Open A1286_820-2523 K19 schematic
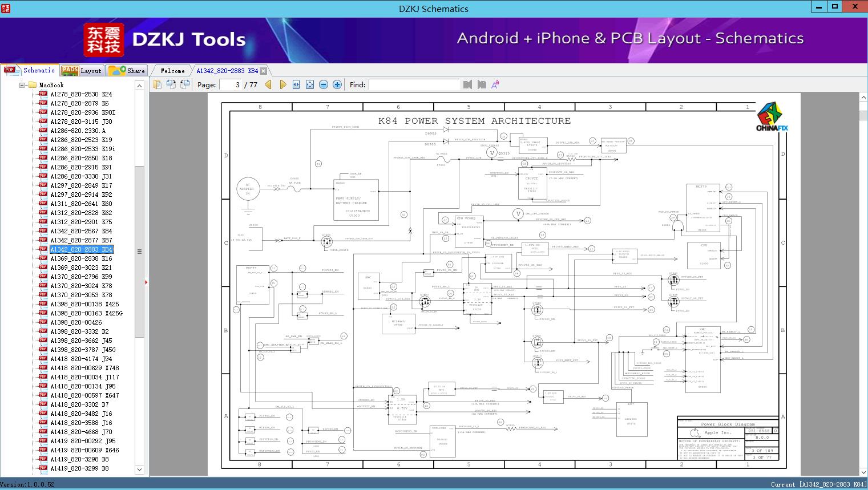Image resolution: width=868 pixels, height=490 pixels. pyautogui.click(x=81, y=140)
